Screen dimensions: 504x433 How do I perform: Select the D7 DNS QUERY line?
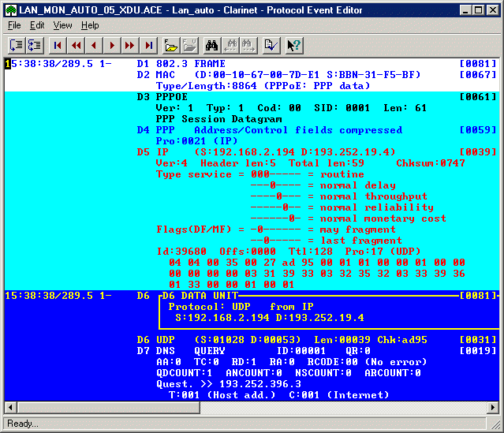[254, 351]
